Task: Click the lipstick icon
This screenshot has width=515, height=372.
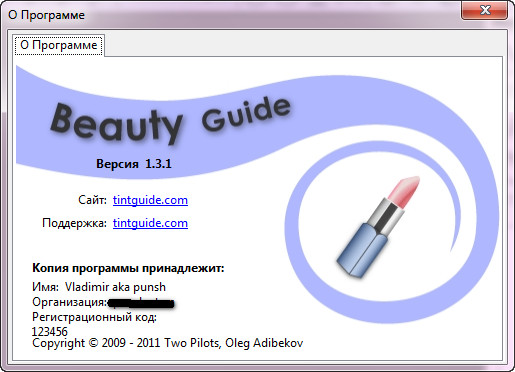Action: pos(378,227)
